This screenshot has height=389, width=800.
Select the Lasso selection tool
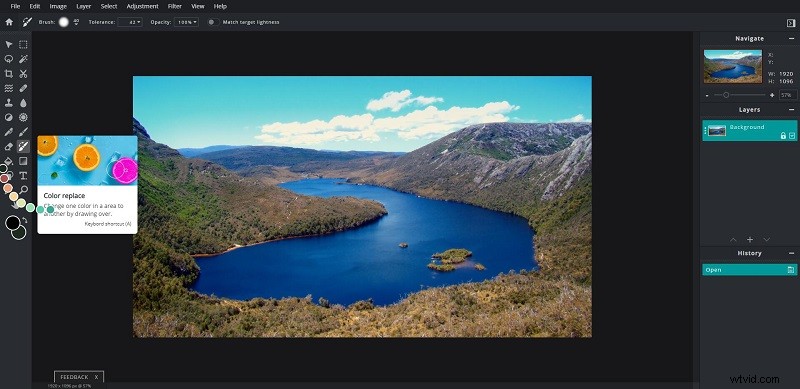(9, 59)
